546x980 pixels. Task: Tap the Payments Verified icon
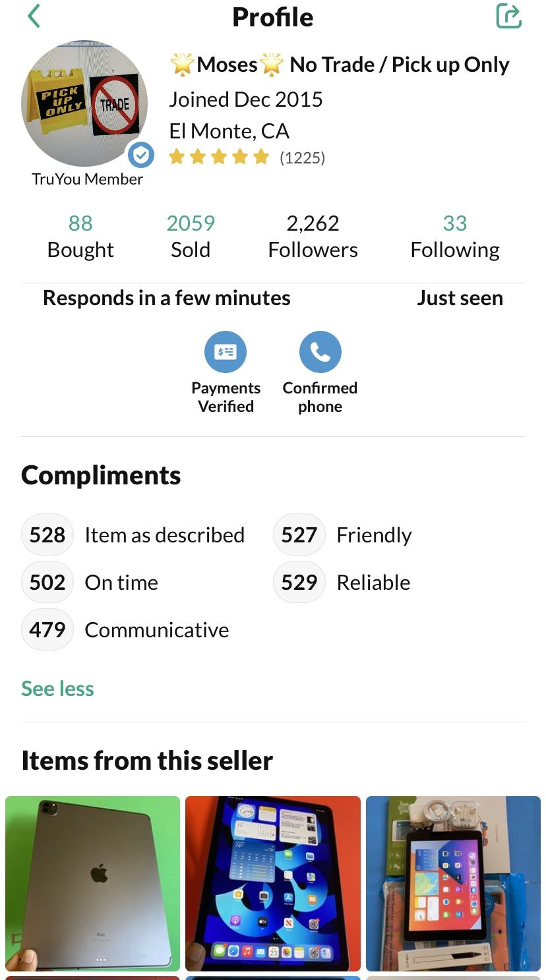coord(226,352)
